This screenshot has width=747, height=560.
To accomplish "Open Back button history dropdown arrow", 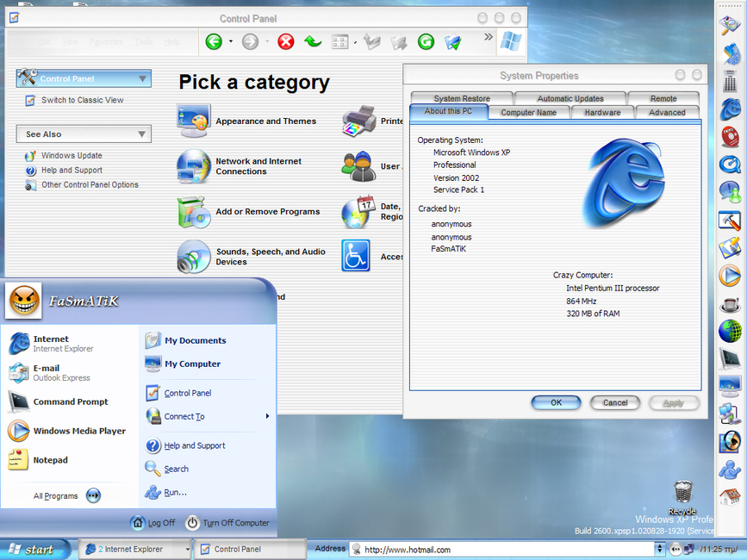I will [x=231, y=42].
